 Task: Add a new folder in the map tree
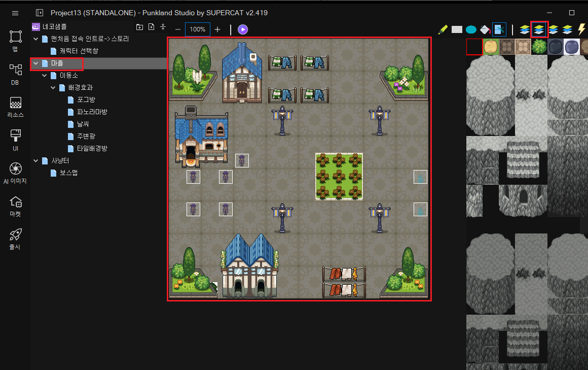(140, 27)
